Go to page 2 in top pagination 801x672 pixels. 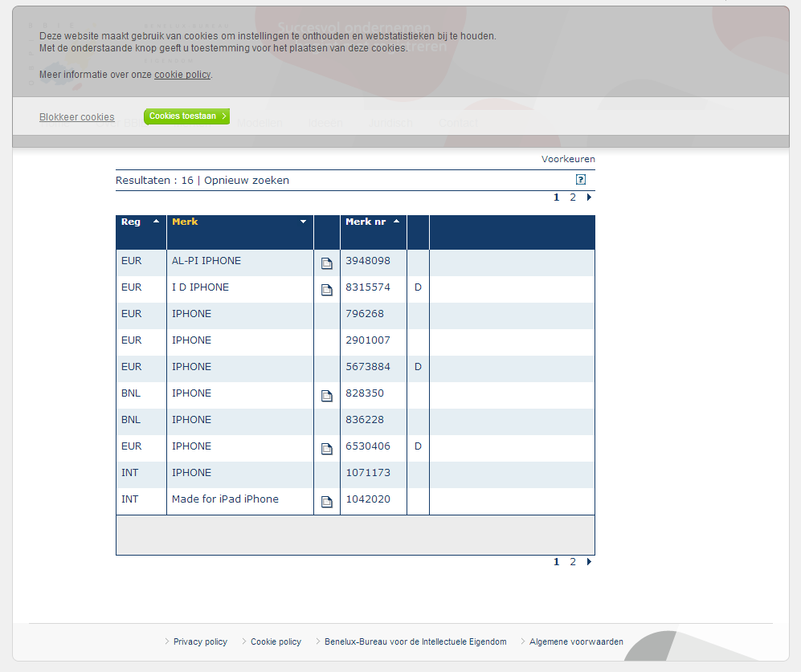[573, 198]
